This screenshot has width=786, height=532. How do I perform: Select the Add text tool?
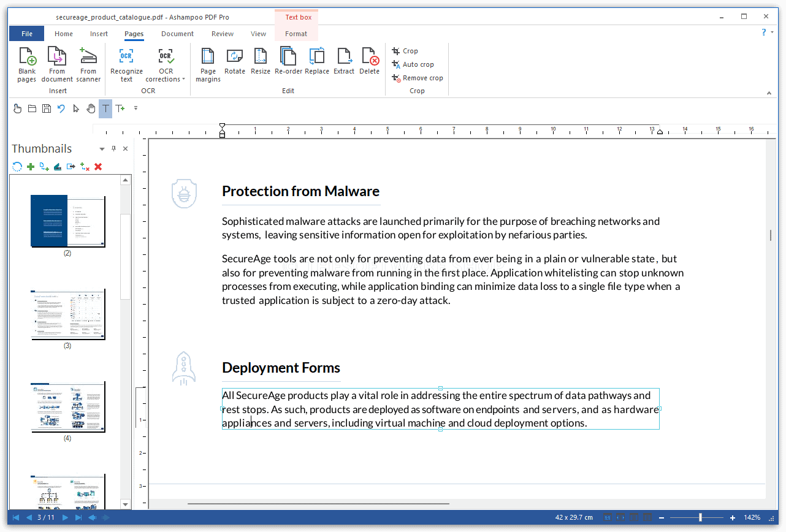[120, 108]
